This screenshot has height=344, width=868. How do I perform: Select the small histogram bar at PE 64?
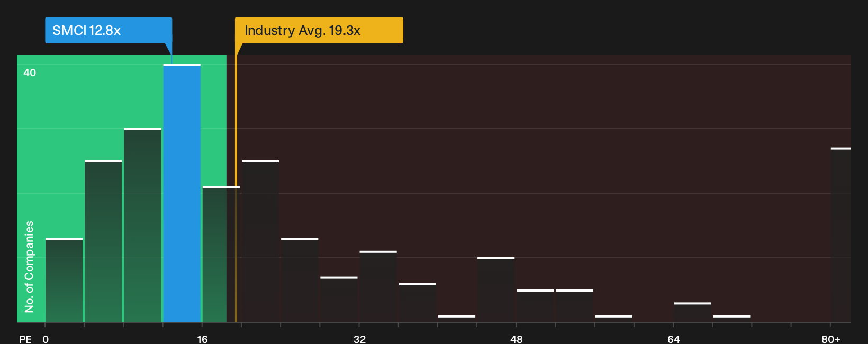click(x=692, y=312)
